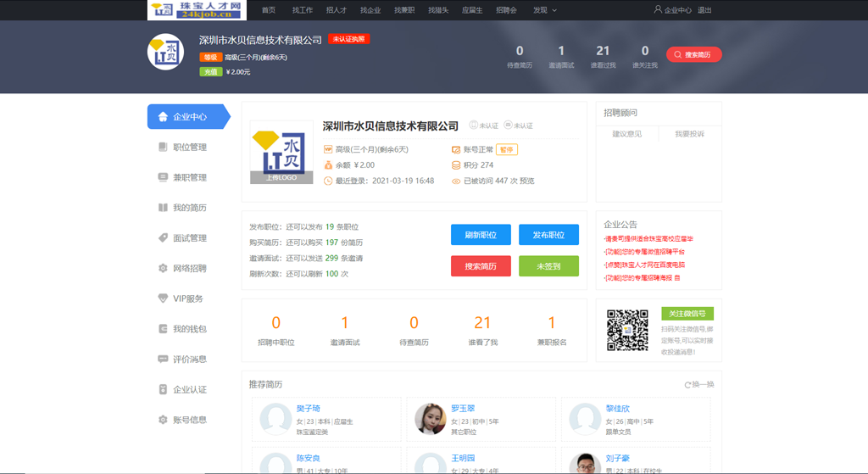The height and width of the screenshot is (474, 868).
Task: Click the 积分 coins icon
Action: 456,165
